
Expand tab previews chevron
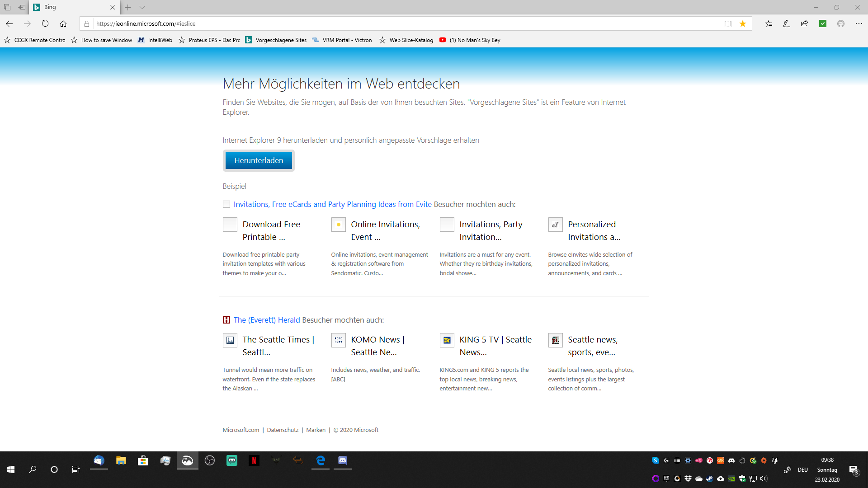142,7
